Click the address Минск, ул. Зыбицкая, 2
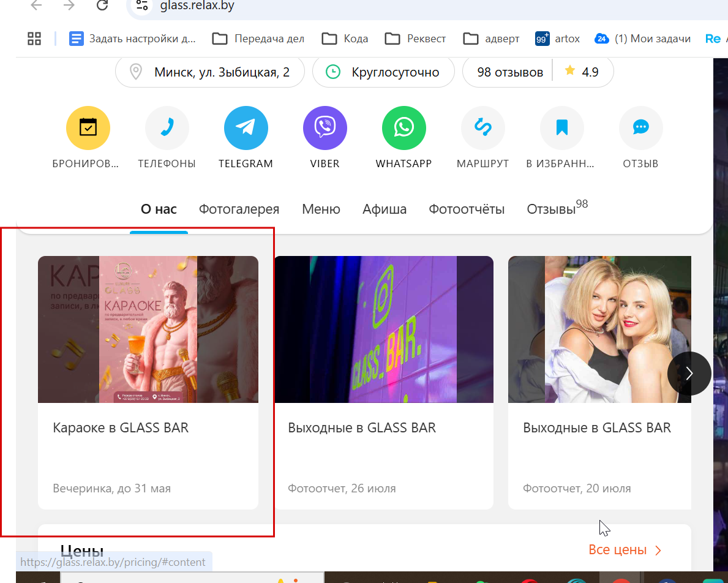The width and height of the screenshot is (728, 583). click(x=210, y=72)
